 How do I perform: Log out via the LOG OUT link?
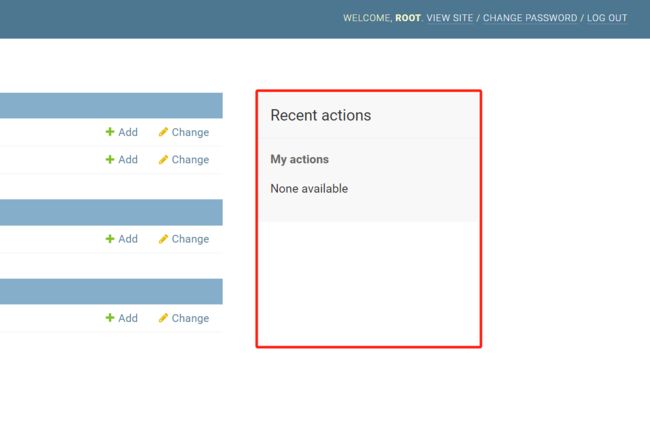point(607,18)
